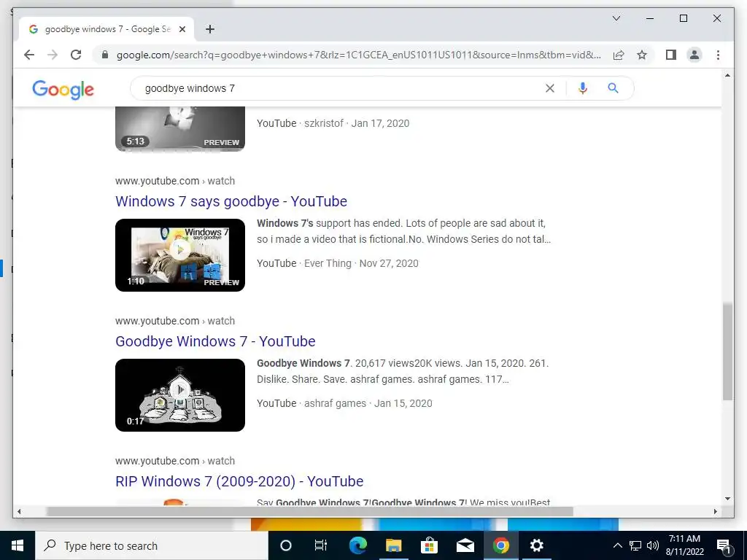
Task: Open the 'Windows 7 says goodbye - YouTube' result
Action: click(231, 201)
